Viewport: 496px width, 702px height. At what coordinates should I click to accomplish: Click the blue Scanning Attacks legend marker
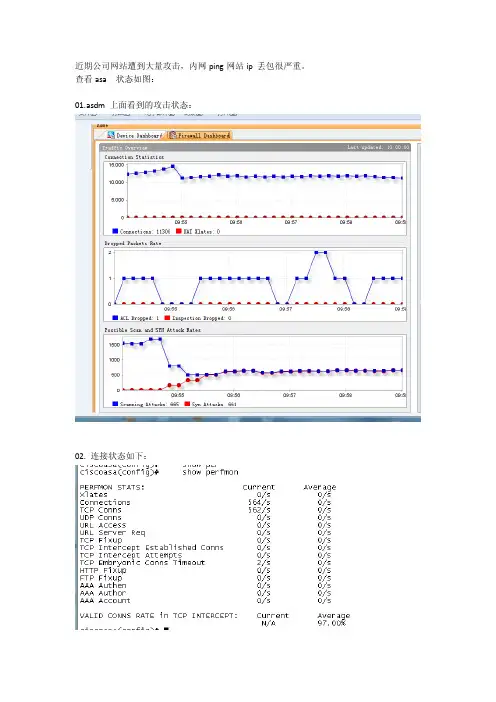[115, 404]
